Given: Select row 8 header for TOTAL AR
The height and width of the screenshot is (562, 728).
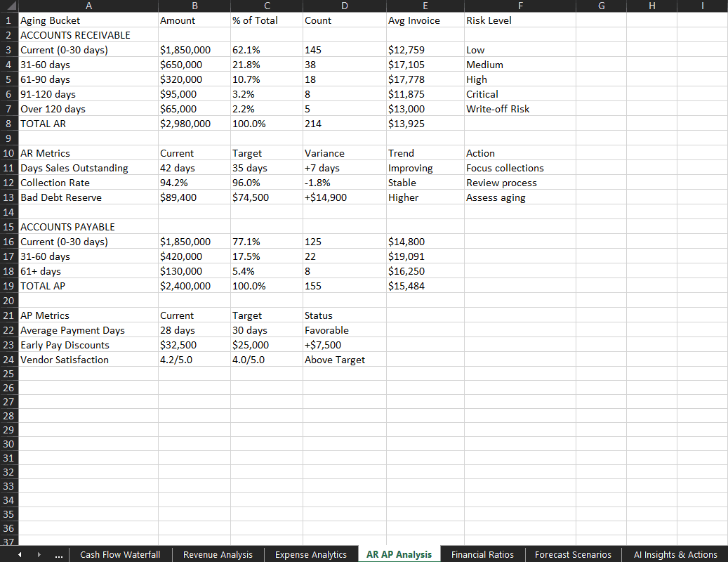Looking at the screenshot, I should pyautogui.click(x=9, y=124).
